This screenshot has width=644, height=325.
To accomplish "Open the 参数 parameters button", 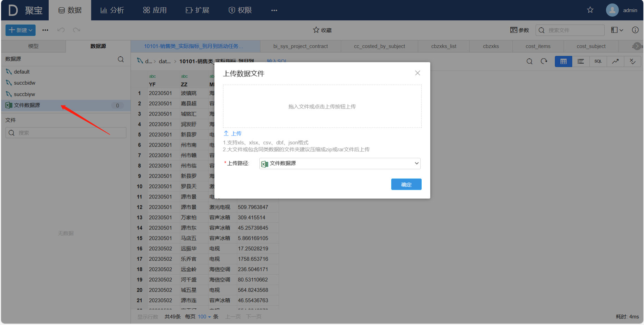I will [x=520, y=30].
